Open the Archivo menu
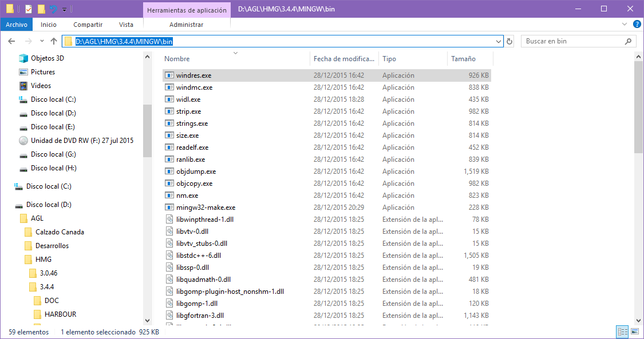644x339 pixels. (x=17, y=25)
